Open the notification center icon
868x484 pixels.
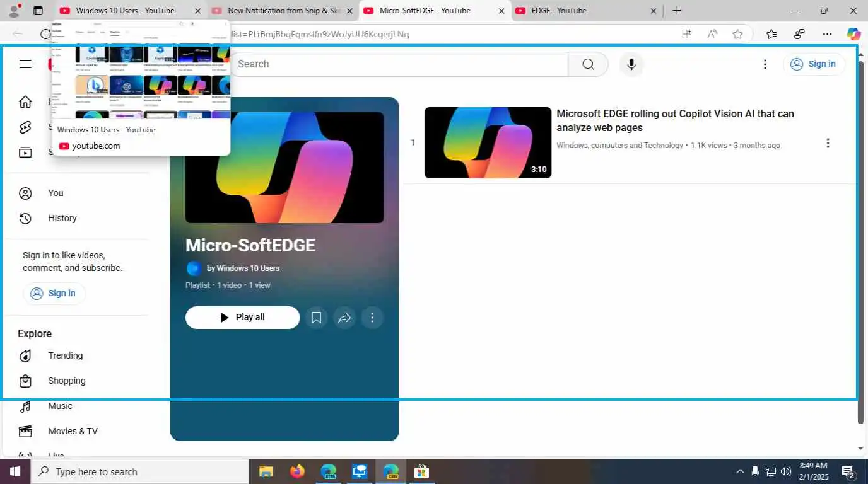tap(848, 471)
